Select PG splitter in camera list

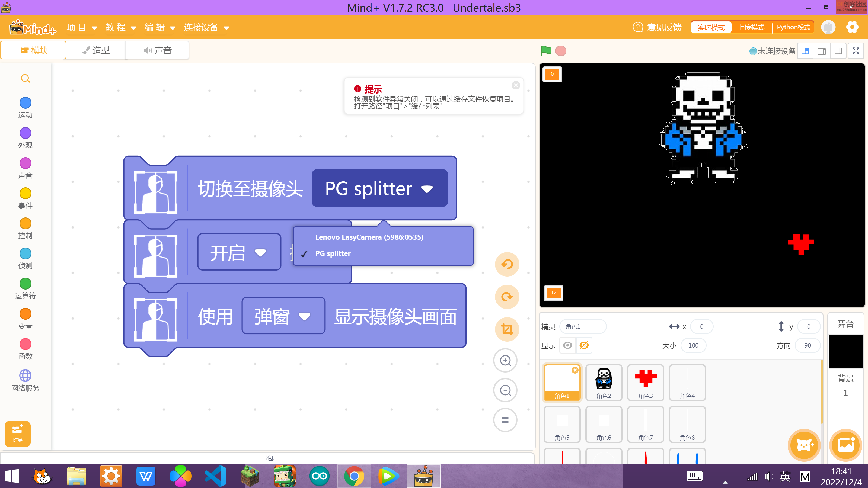pyautogui.click(x=383, y=253)
